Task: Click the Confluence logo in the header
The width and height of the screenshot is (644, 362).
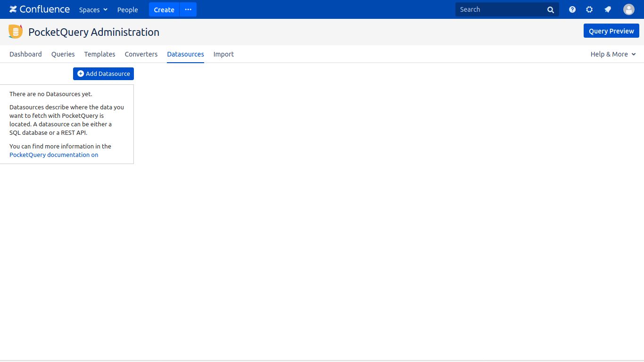Action: click(x=40, y=9)
